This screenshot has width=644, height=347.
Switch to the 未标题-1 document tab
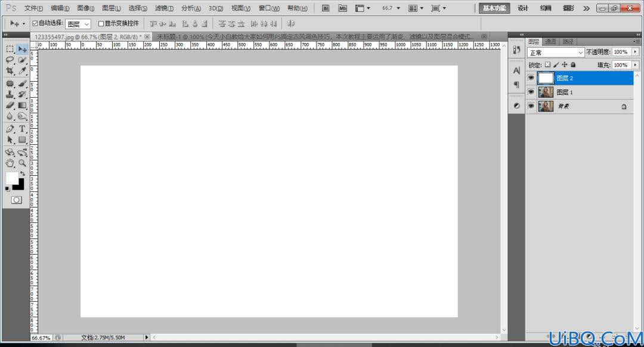pos(321,36)
